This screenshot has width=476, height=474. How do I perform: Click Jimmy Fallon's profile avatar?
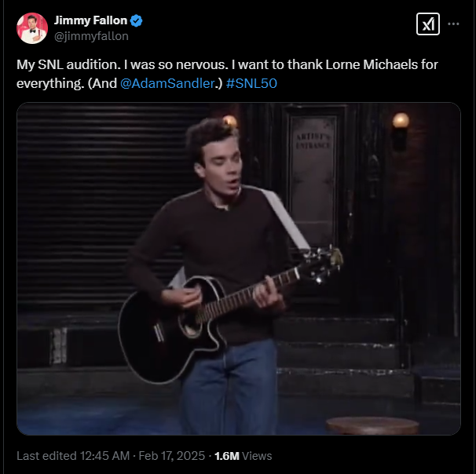[x=32, y=27]
